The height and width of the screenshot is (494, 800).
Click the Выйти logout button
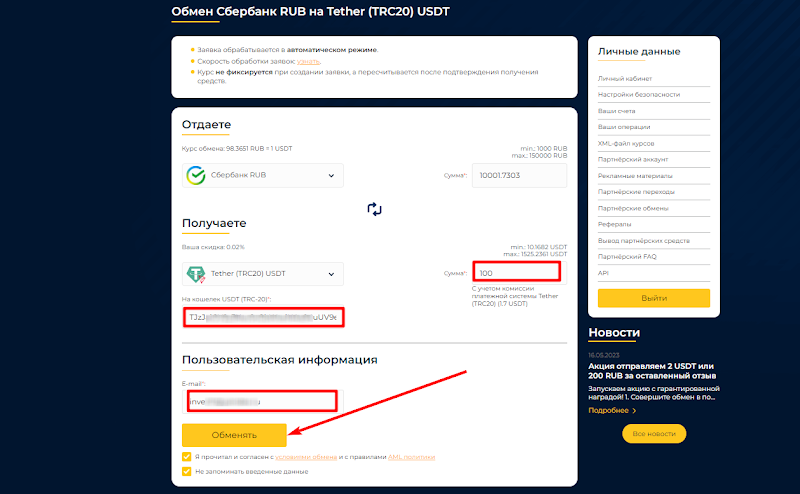click(654, 298)
